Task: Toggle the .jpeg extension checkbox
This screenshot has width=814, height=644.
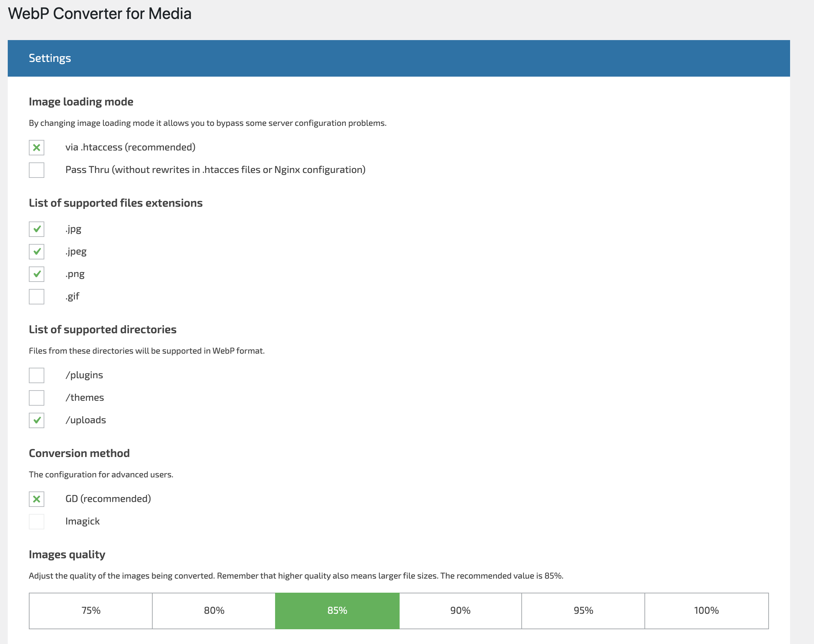Action: pyautogui.click(x=37, y=251)
